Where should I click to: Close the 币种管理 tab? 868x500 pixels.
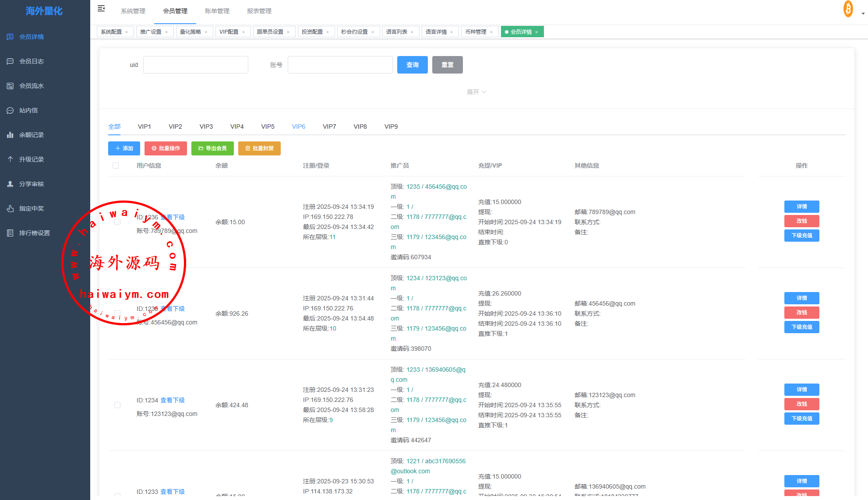pos(491,32)
